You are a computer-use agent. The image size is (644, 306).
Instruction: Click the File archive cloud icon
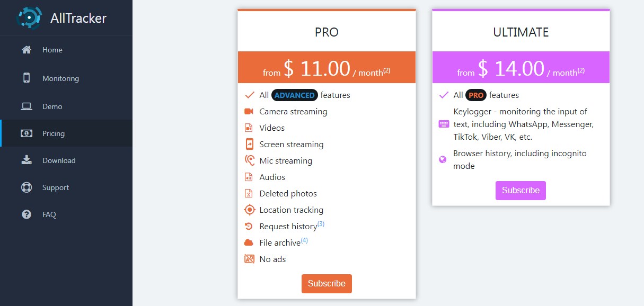tap(249, 243)
